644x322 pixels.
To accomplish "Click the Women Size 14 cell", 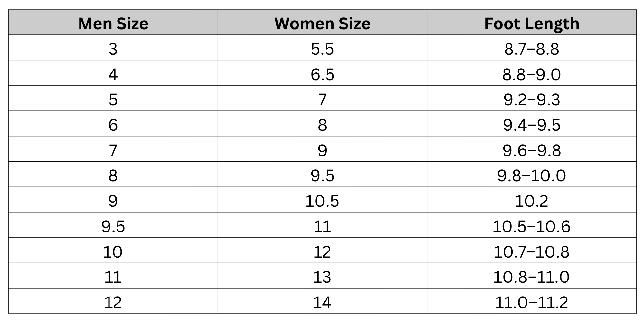I will (x=322, y=301).
